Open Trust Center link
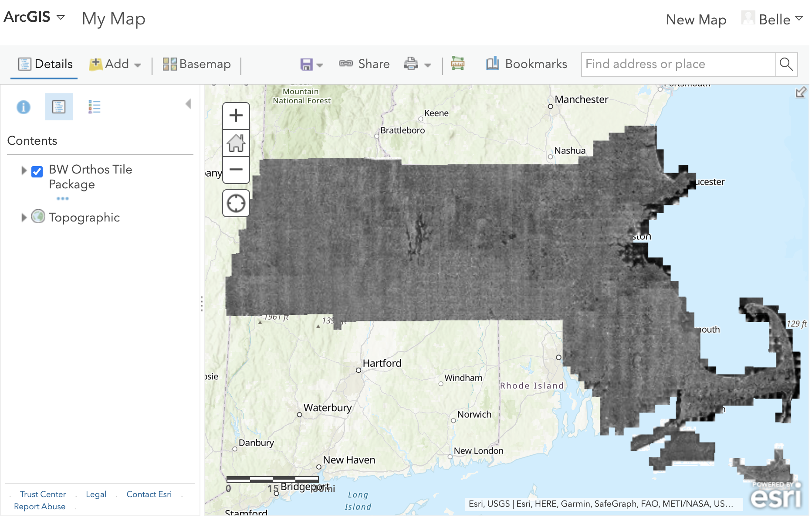812x518 pixels. coord(43,494)
